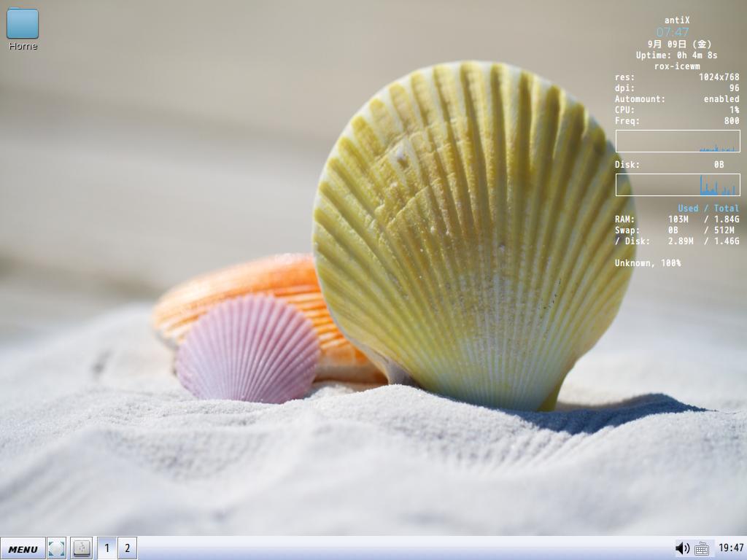This screenshot has height=560, width=747.
Task: Click the / Disk: 2.89M / 1.46G line
Action: [x=677, y=241]
